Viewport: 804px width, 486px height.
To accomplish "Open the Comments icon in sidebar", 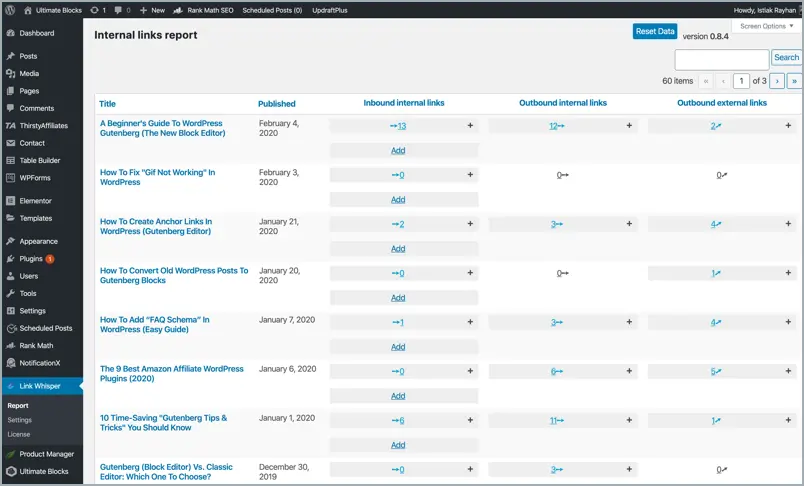I will 10,108.
